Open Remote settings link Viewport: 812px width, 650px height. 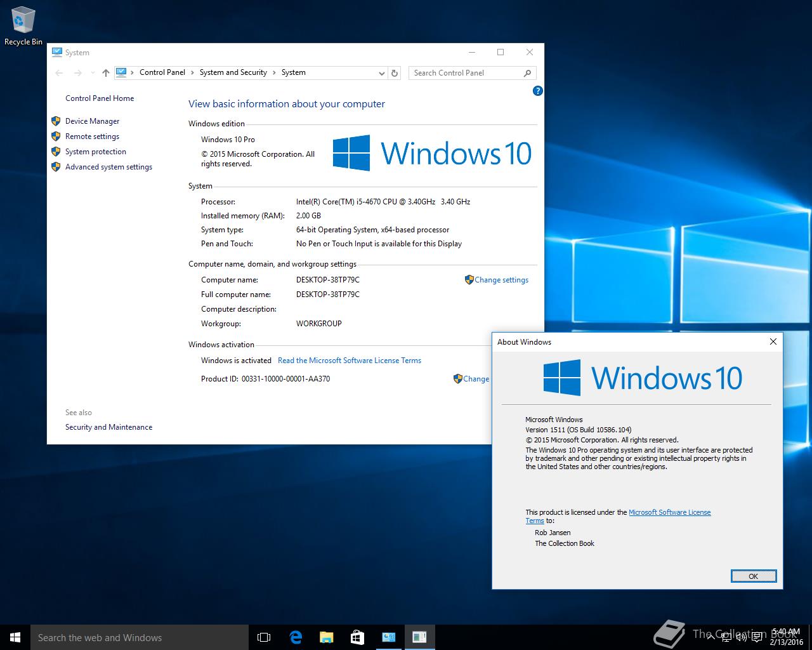click(92, 136)
